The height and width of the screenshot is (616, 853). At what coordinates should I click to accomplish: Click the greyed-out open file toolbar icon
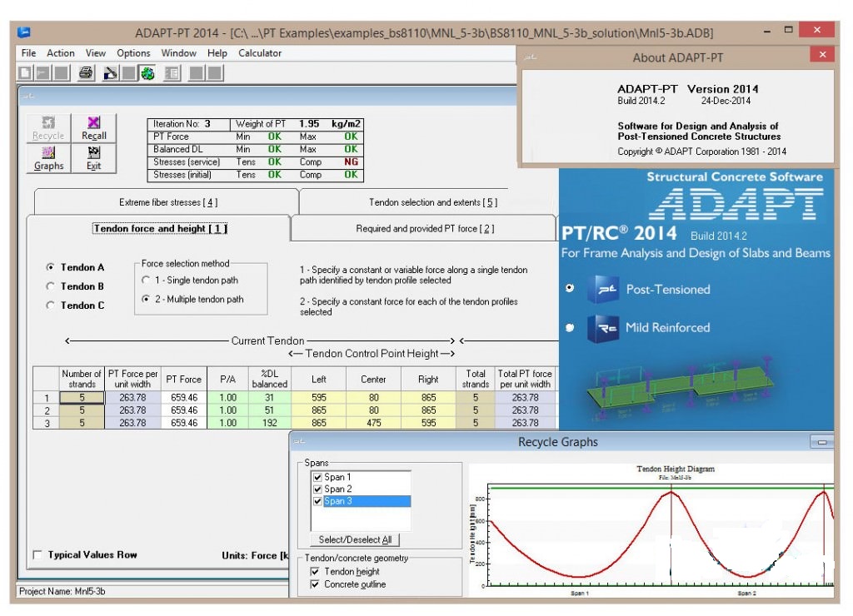point(42,73)
